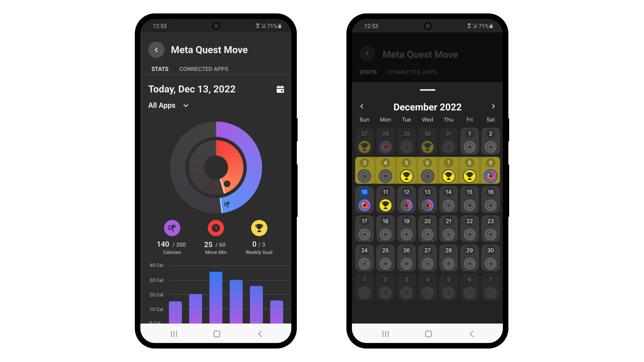Click the trophy achievement icon on Dec 7

pos(448,175)
